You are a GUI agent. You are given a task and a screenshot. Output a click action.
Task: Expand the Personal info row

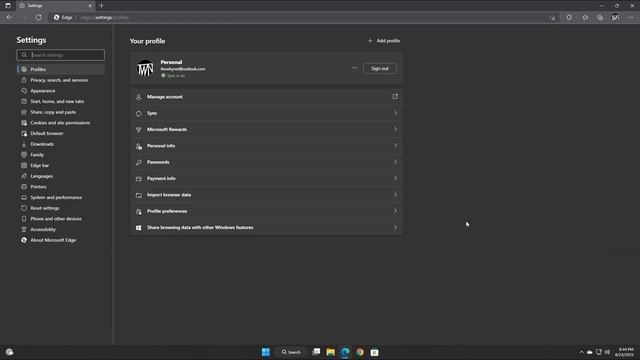click(x=267, y=146)
